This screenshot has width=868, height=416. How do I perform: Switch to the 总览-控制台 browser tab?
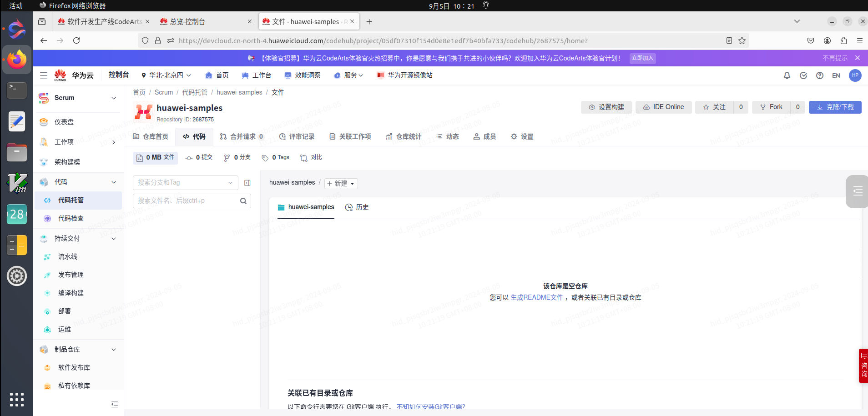[206, 21]
